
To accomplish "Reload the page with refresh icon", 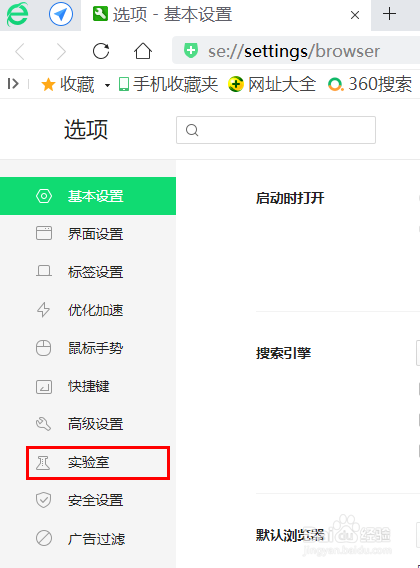I will pos(101,51).
